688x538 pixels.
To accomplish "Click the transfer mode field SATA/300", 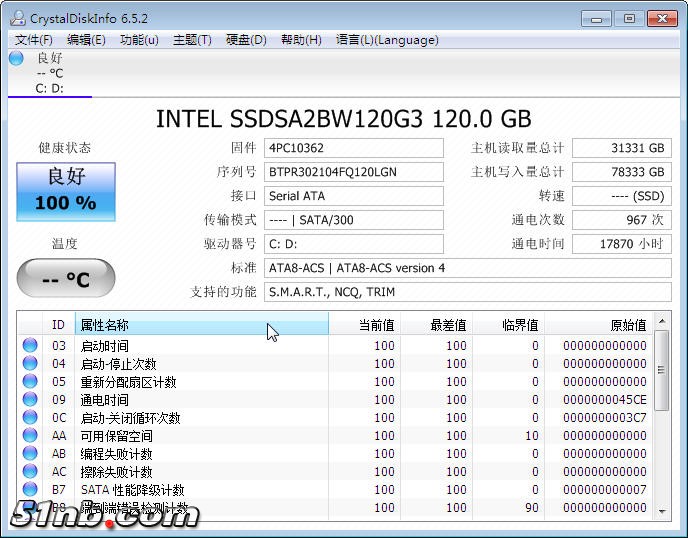I will point(354,220).
